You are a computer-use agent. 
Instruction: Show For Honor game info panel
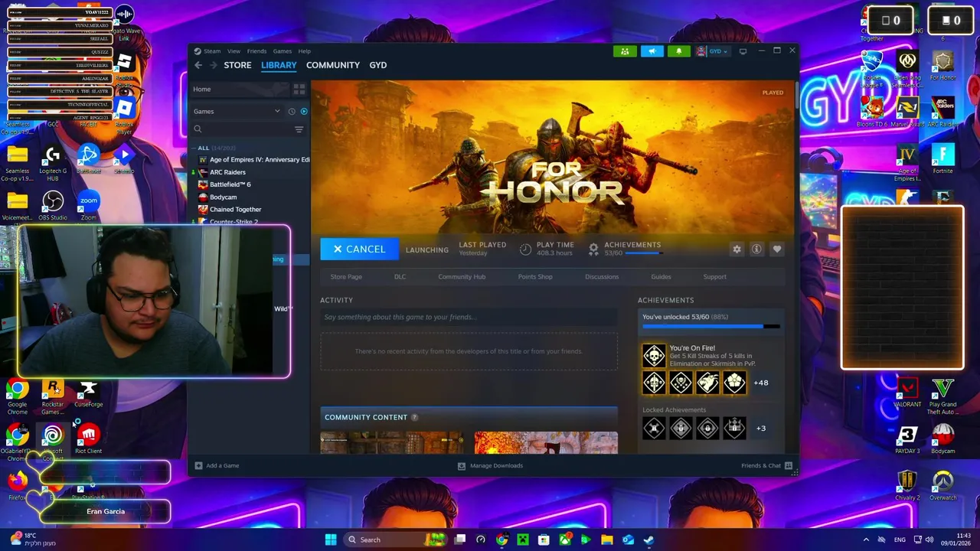pyautogui.click(x=756, y=249)
